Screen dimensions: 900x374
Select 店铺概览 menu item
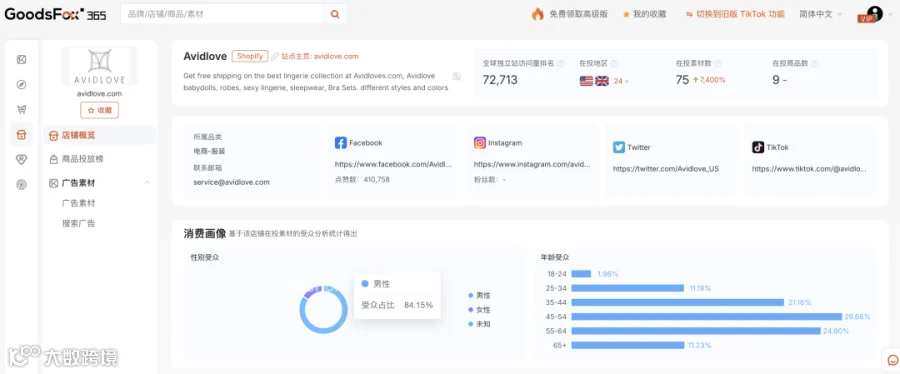click(x=99, y=135)
